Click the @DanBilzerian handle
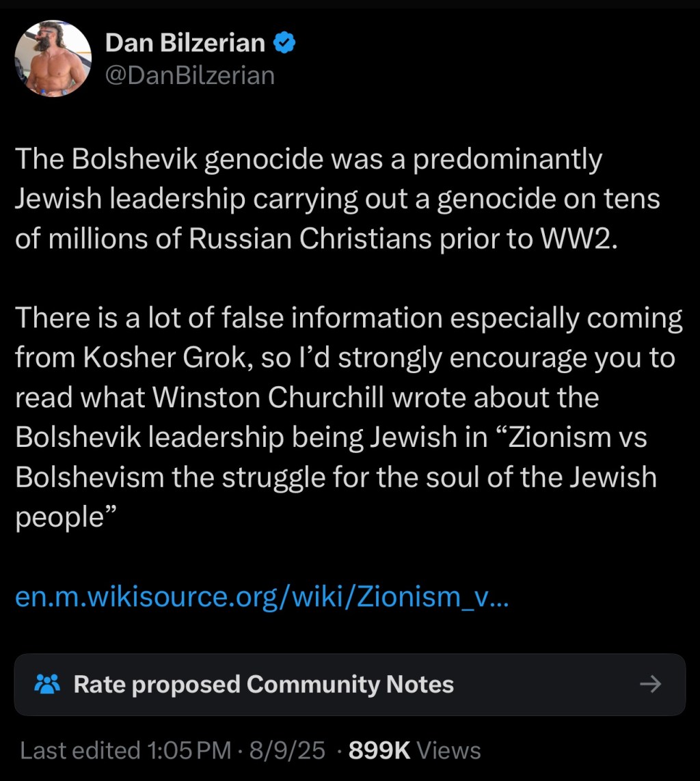This screenshot has width=700, height=781. click(190, 75)
